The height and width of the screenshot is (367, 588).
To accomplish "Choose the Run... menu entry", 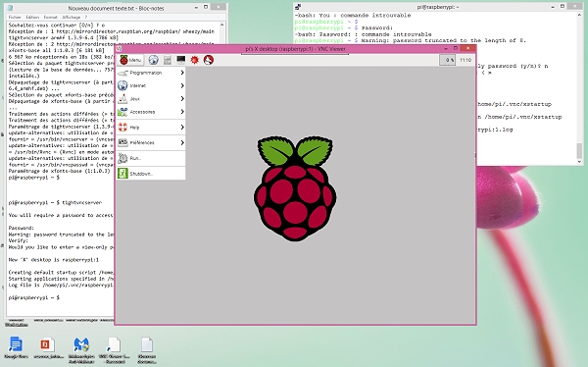I will pyautogui.click(x=151, y=158).
